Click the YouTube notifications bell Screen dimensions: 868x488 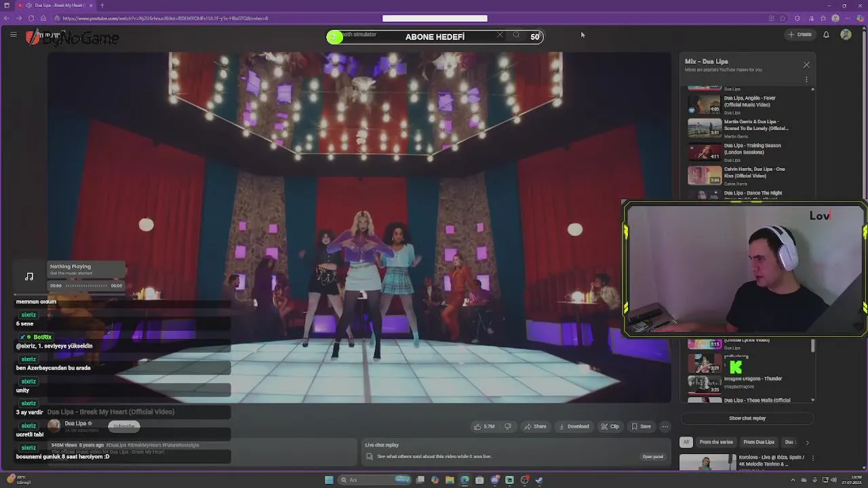(x=826, y=35)
